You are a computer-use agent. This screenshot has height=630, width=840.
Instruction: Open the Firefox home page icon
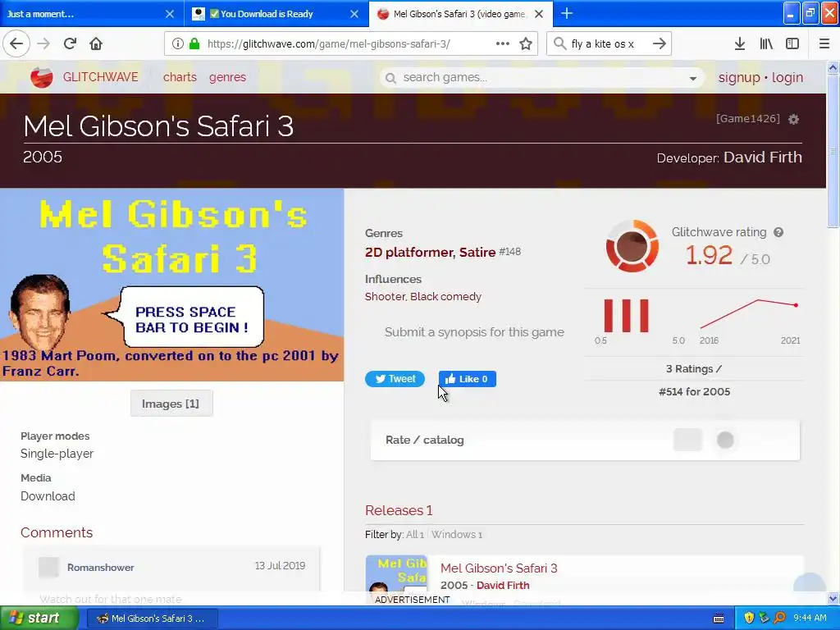click(96, 43)
